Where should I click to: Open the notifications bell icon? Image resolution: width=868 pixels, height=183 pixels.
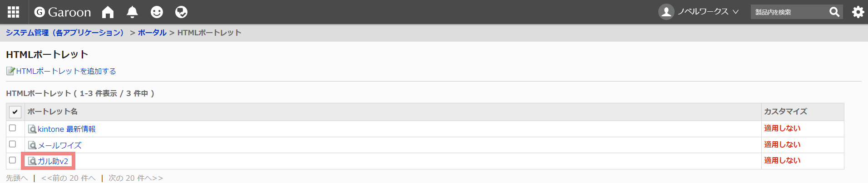coord(132,12)
